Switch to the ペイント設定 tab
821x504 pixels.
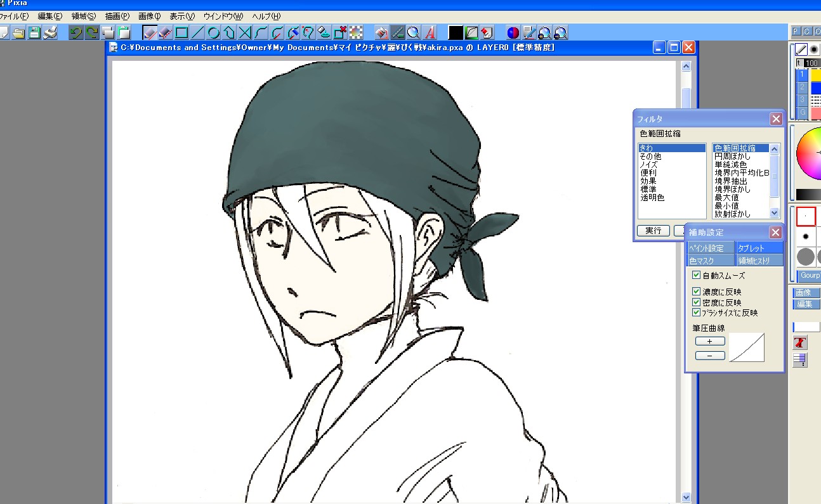click(x=711, y=248)
